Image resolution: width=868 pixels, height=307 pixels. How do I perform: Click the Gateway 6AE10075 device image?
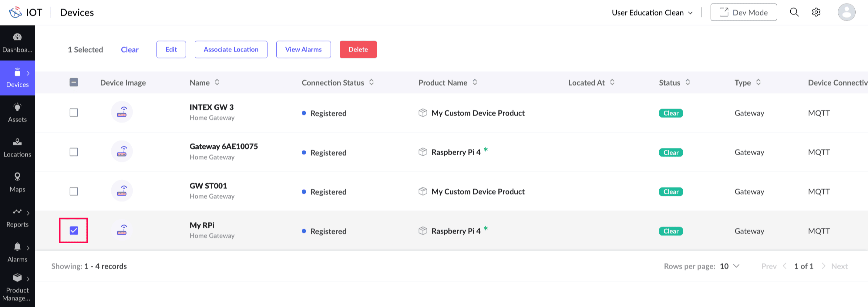point(122,152)
